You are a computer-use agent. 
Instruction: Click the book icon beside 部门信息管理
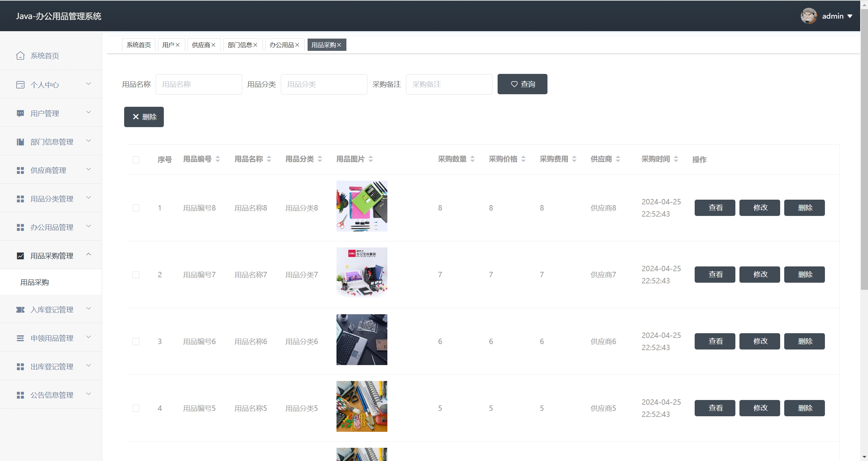click(20, 142)
